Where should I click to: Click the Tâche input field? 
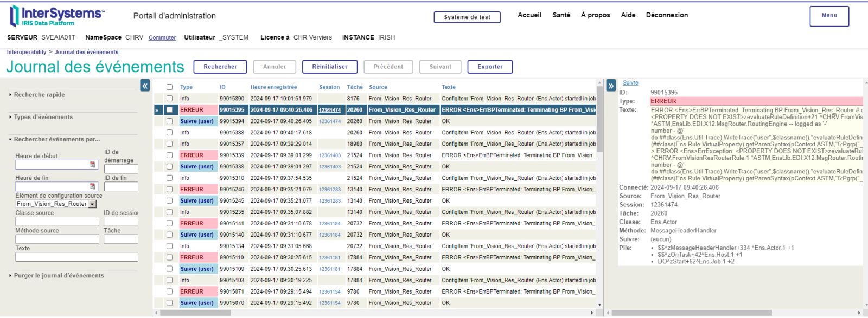120,239
